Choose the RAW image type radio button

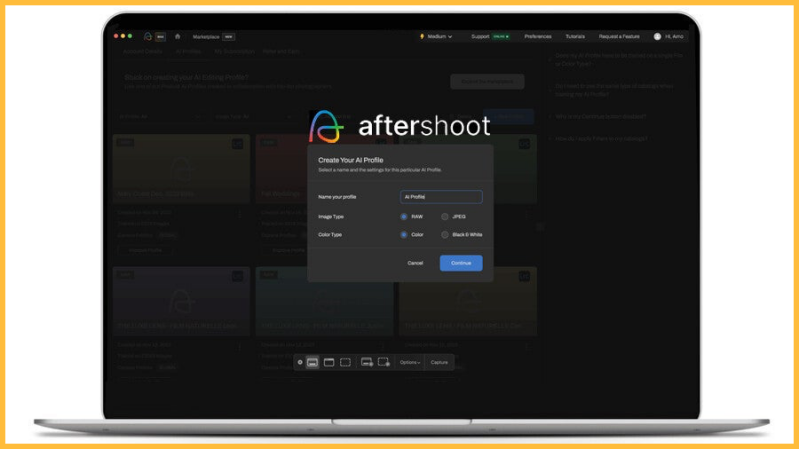pyautogui.click(x=404, y=217)
